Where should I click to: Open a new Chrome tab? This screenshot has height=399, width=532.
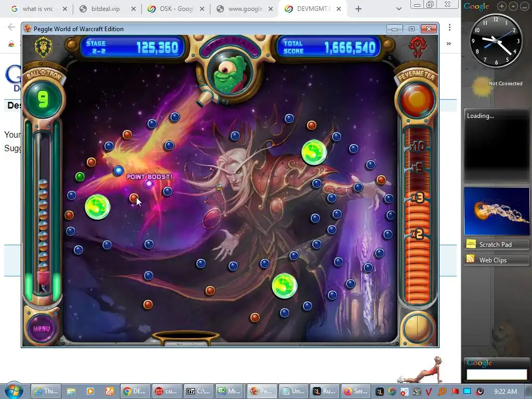point(358,9)
